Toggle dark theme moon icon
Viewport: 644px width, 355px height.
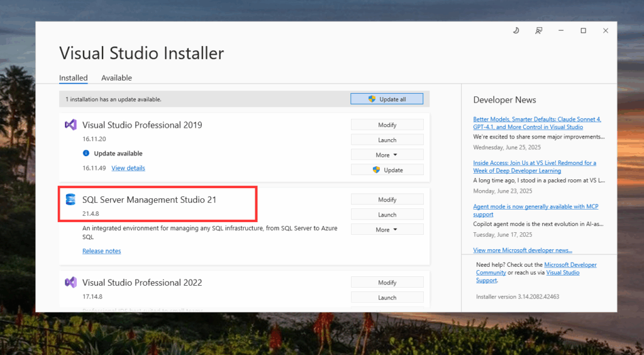pos(516,30)
